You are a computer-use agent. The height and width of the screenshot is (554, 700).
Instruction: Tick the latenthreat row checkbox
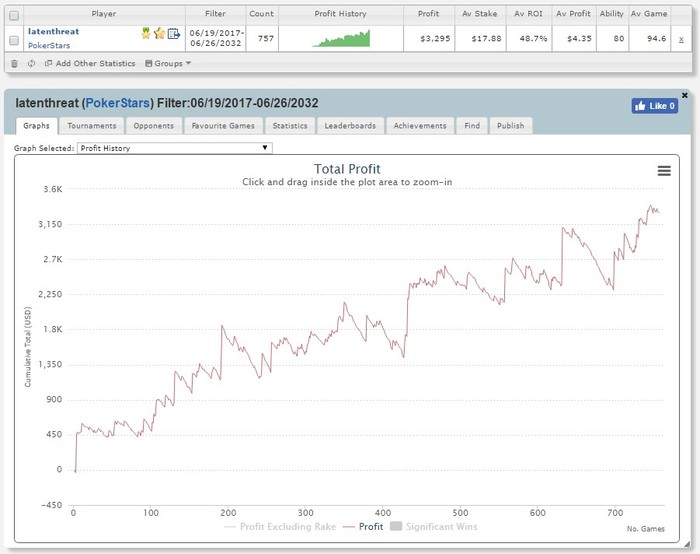[14, 40]
